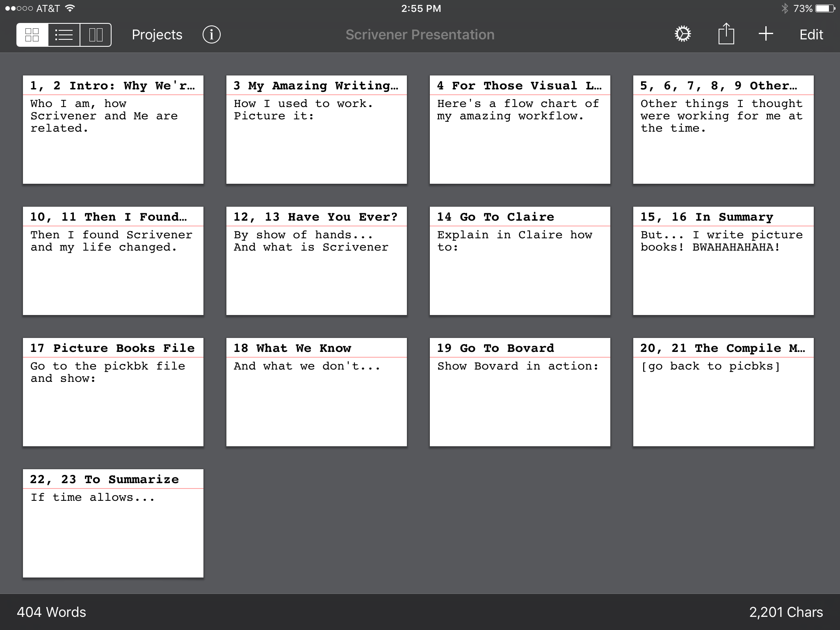Screen dimensions: 840x630
Task: Open the info button
Action: 212,34
